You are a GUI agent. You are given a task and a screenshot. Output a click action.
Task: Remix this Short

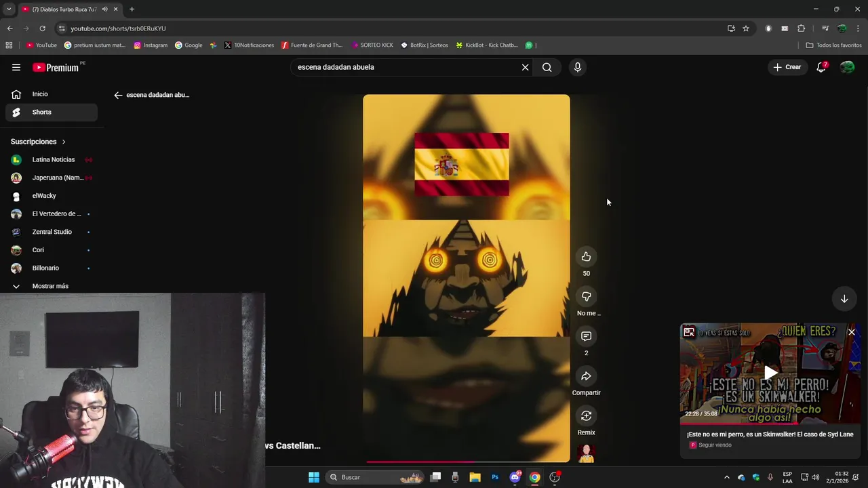click(586, 415)
